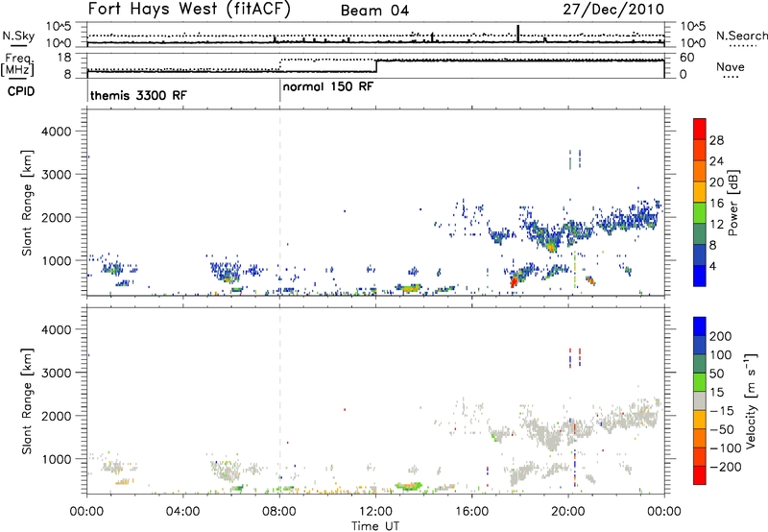Click the '08:00' time tick label

[x=279, y=512]
